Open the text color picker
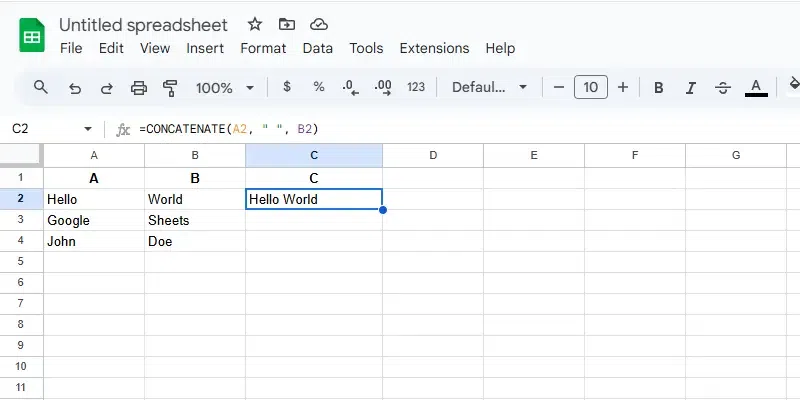 point(757,87)
